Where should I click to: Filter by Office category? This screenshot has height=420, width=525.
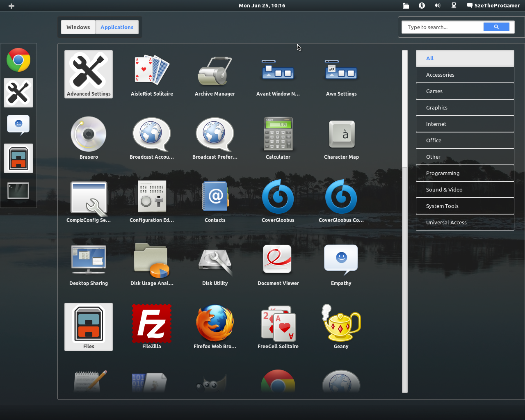[x=465, y=140]
